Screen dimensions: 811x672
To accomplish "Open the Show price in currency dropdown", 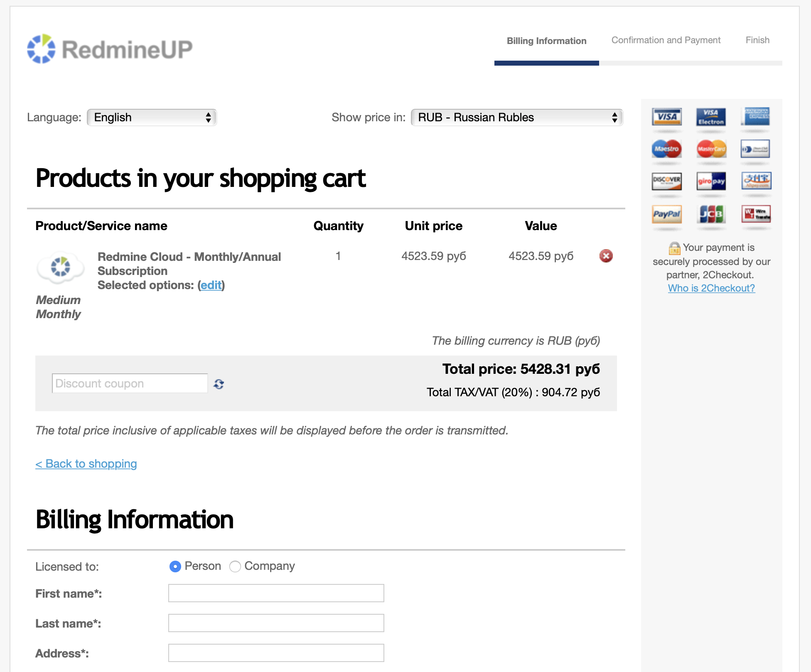I will (517, 118).
